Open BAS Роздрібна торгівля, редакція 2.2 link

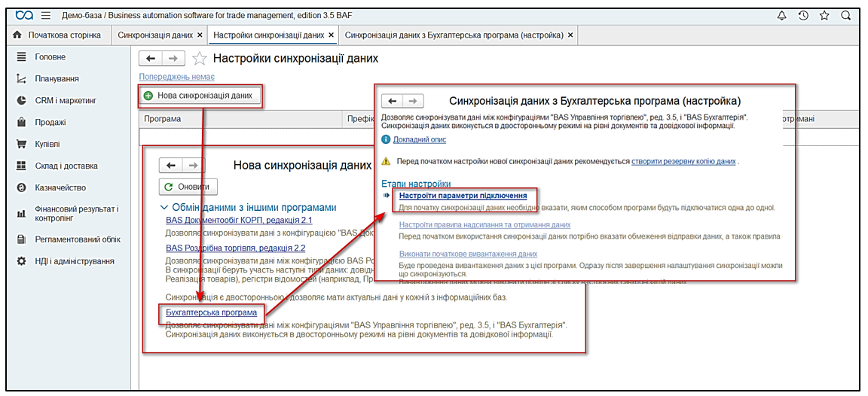235,248
